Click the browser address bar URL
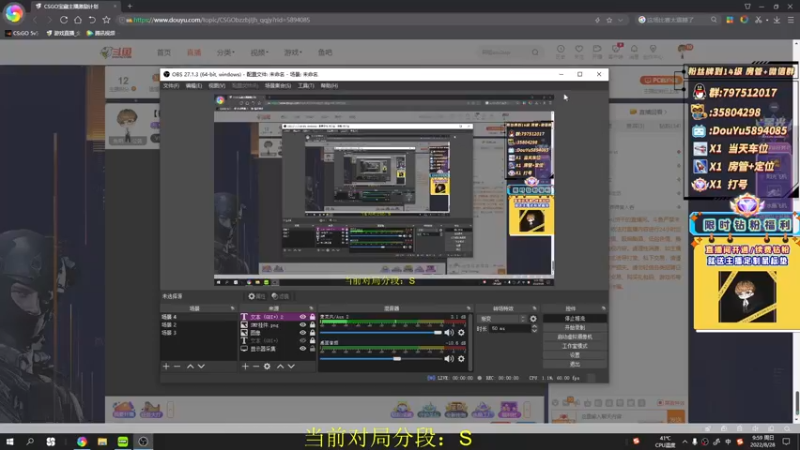800x450 pixels. [221, 20]
